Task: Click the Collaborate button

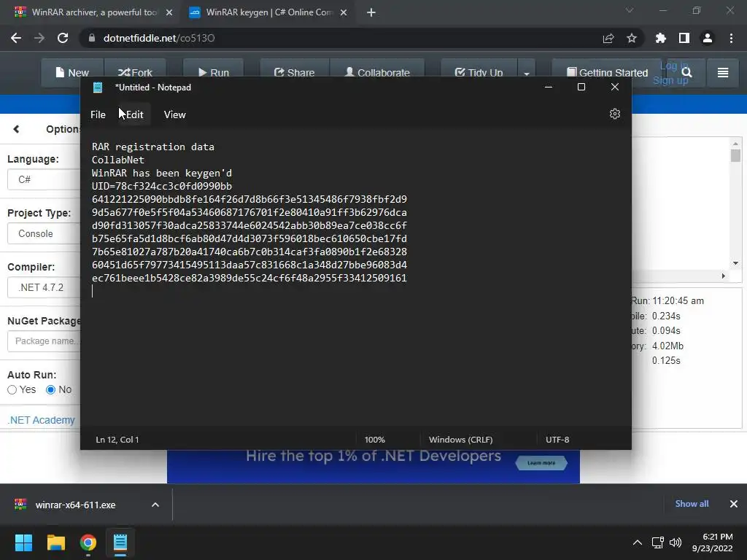Action: [377, 73]
